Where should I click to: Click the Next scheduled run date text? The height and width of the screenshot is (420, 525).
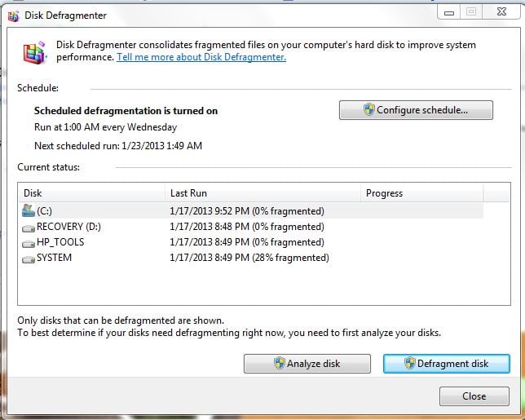click(x=118, y=146)
